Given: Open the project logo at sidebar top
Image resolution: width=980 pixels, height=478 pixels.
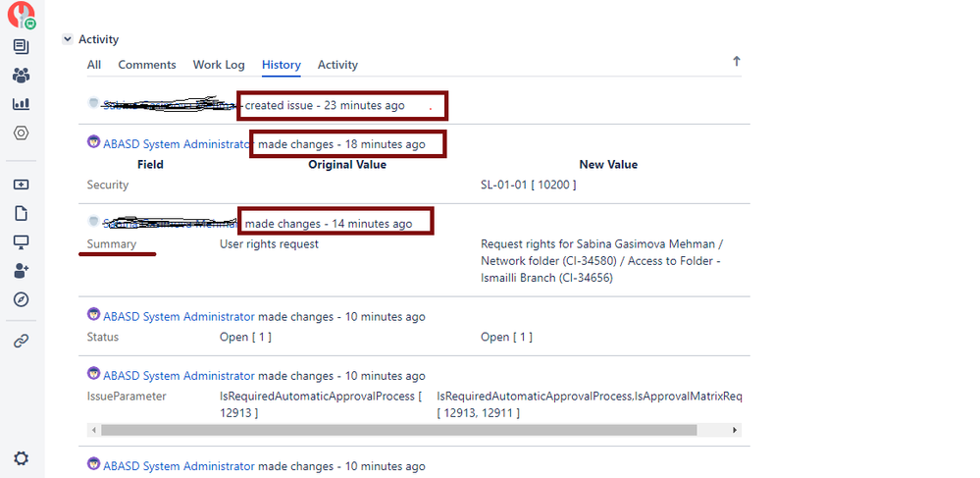Looking at the screenshot, I should 22,14.
